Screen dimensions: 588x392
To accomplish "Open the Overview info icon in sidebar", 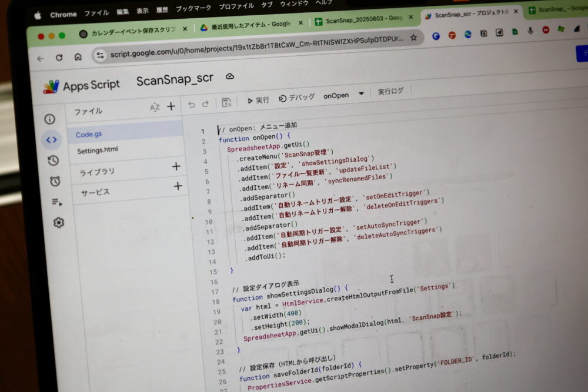I will [50, 119].
